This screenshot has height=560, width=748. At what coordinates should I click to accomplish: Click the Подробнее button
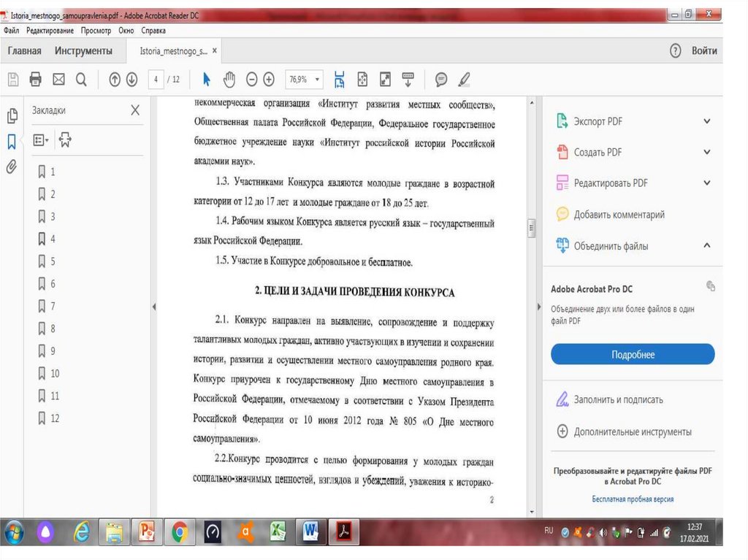click(x=633, y=355)
